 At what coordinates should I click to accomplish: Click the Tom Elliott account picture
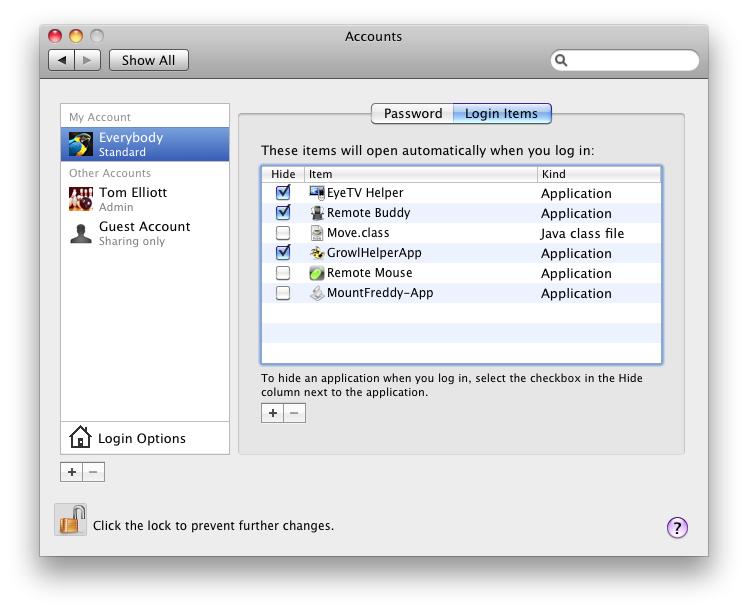81,199
